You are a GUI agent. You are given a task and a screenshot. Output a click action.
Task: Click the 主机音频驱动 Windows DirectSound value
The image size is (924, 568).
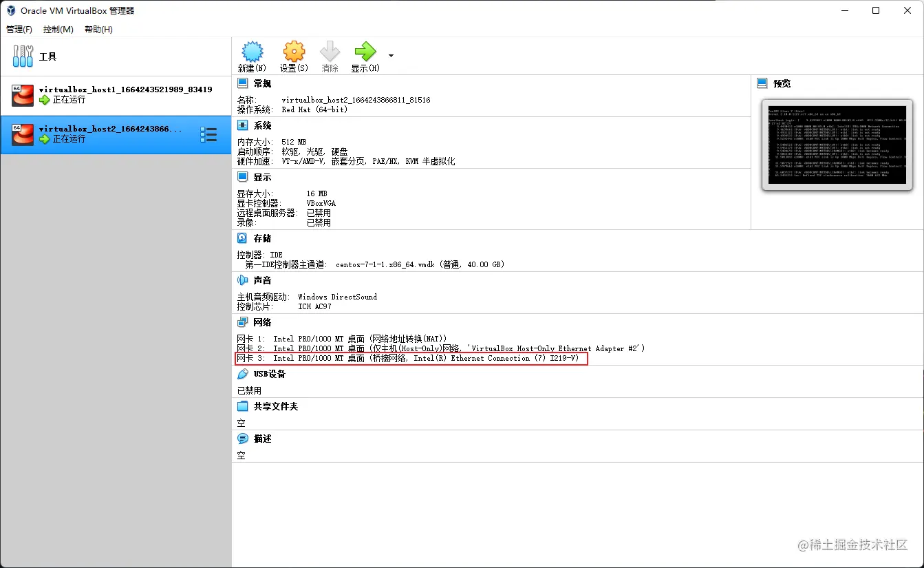(337, 297)
